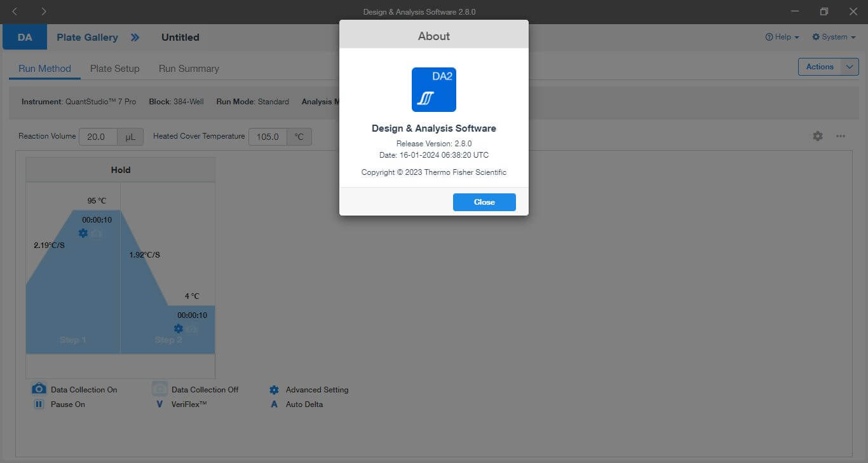Screen dimensions: 868x463
Task: Click the 4 °C temperature value
Action: click(x=192, y=296)
